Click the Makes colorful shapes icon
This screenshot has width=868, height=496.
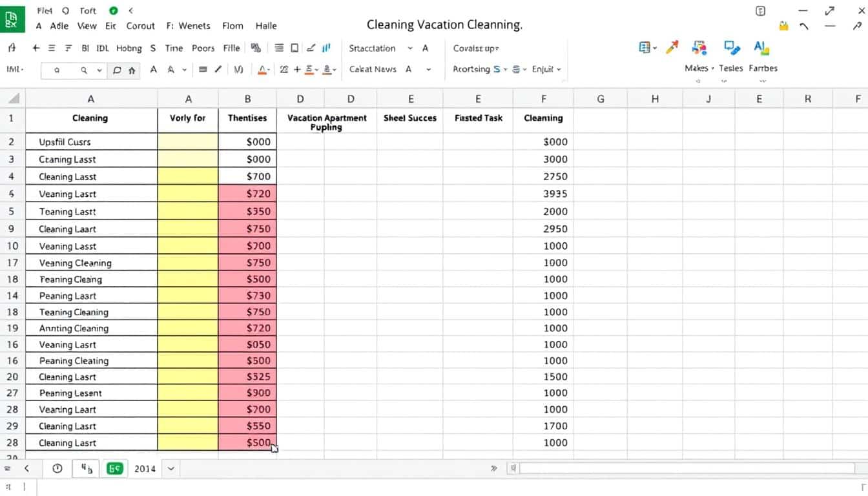click(x=699, y=47)
